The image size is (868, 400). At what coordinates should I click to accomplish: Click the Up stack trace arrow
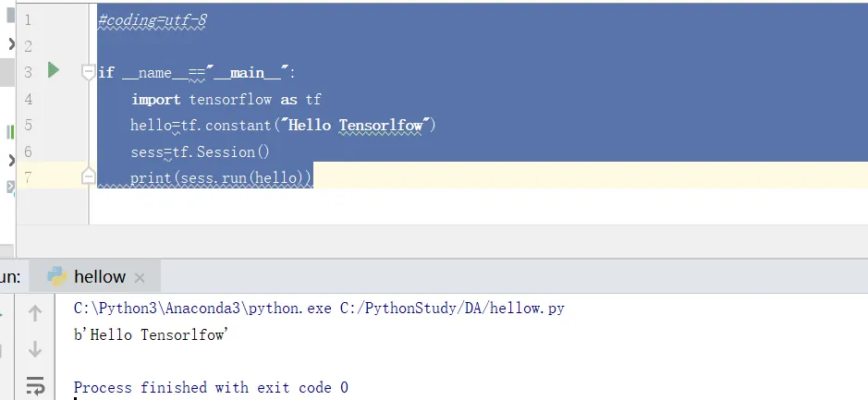35,313
